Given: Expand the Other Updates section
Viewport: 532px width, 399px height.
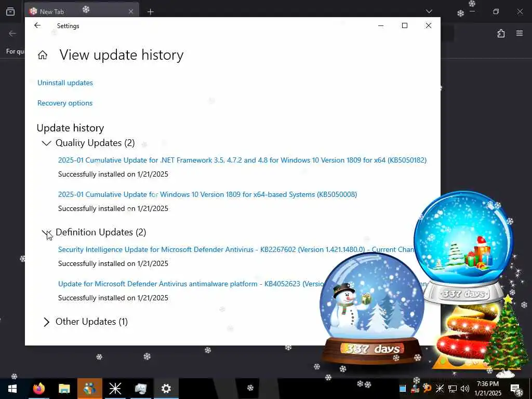Looking at the screenshot, I should [x=46, y=322].
